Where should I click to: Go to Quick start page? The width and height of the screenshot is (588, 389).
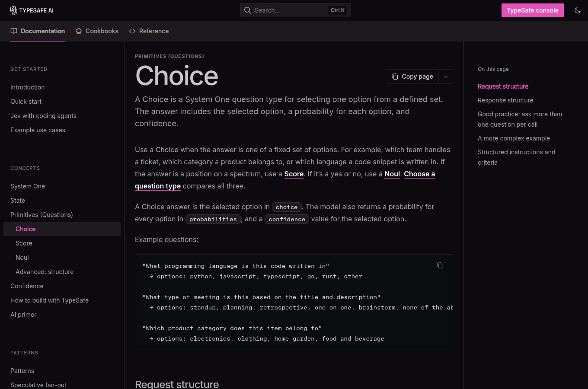point(26,102)
